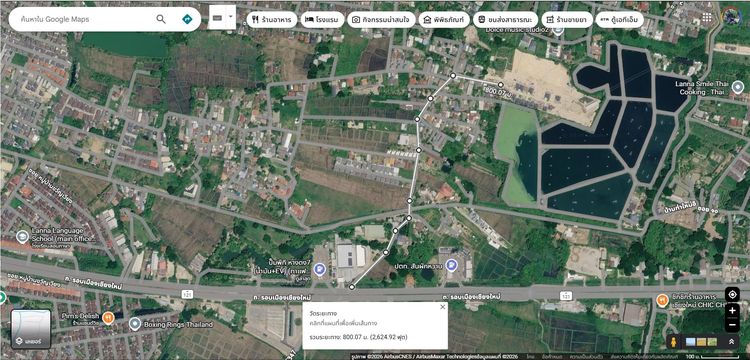Expand the input tools dropdown arrow
The width and height of the screenshot is (750, 360).
tap(231, 16)
